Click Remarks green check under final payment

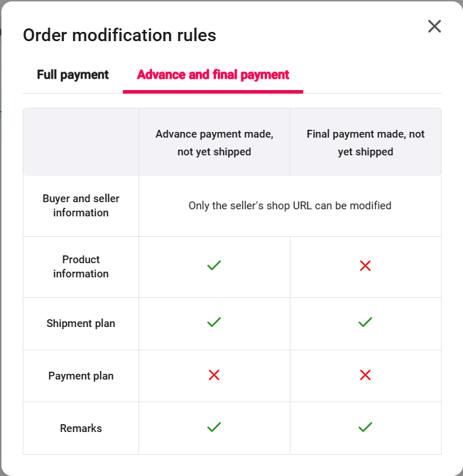tap(365, 427)
